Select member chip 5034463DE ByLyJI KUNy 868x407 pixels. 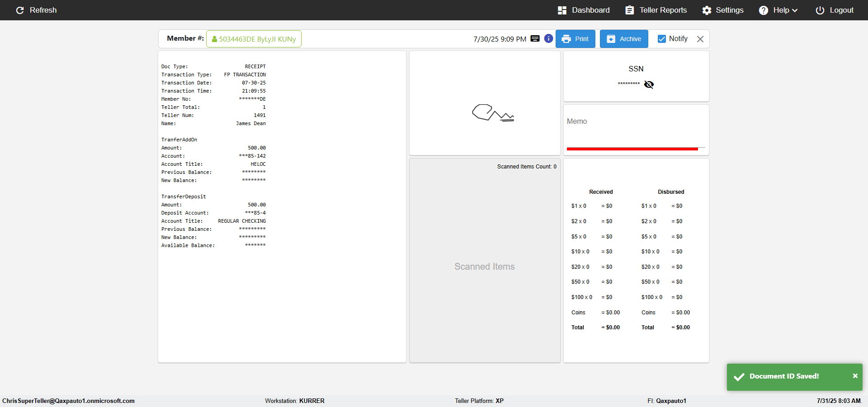pyautogui.click(x=254, y=39)
